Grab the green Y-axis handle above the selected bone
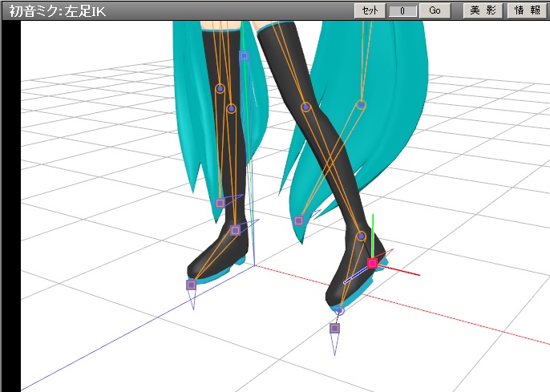 [373, 235]
